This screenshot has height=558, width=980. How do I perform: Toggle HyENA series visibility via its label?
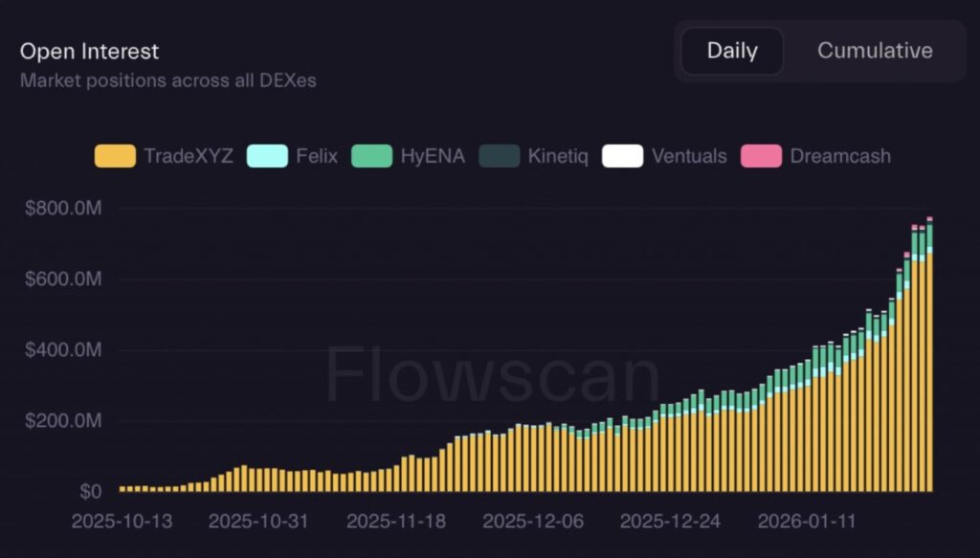434,156
